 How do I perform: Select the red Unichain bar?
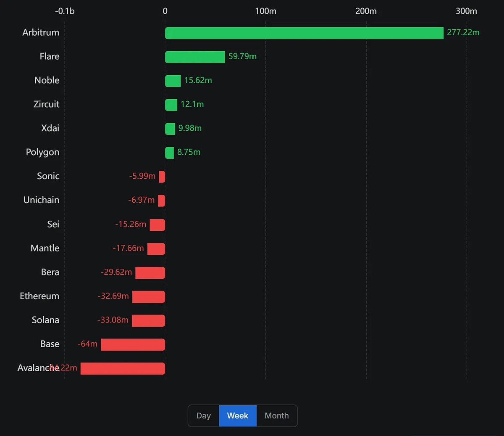(x=162, y=201)
